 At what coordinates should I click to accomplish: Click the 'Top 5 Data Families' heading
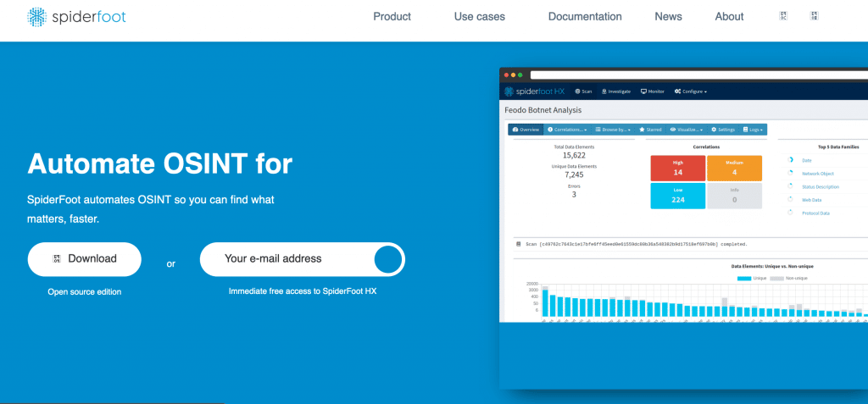click(x=838, y=147)
